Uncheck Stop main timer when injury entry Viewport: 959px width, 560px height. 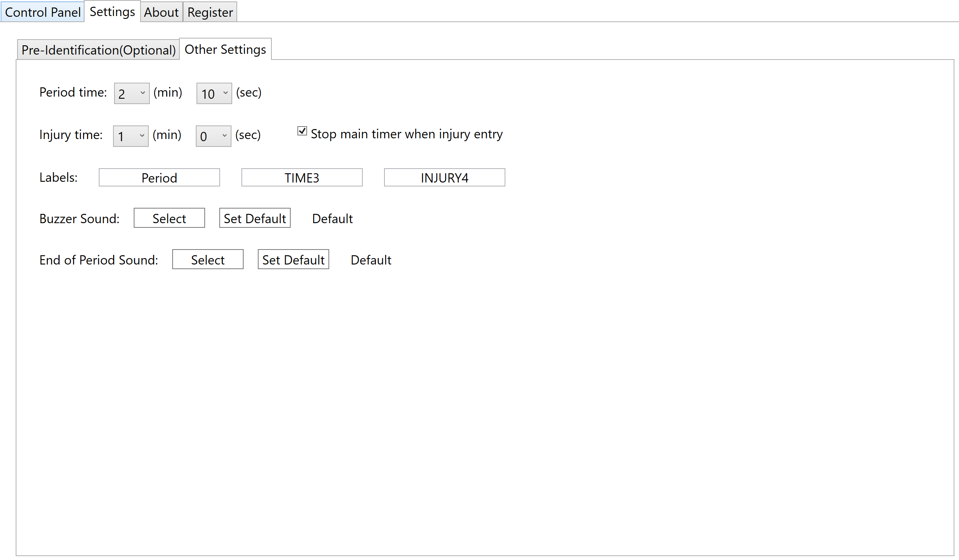(302, 131)
